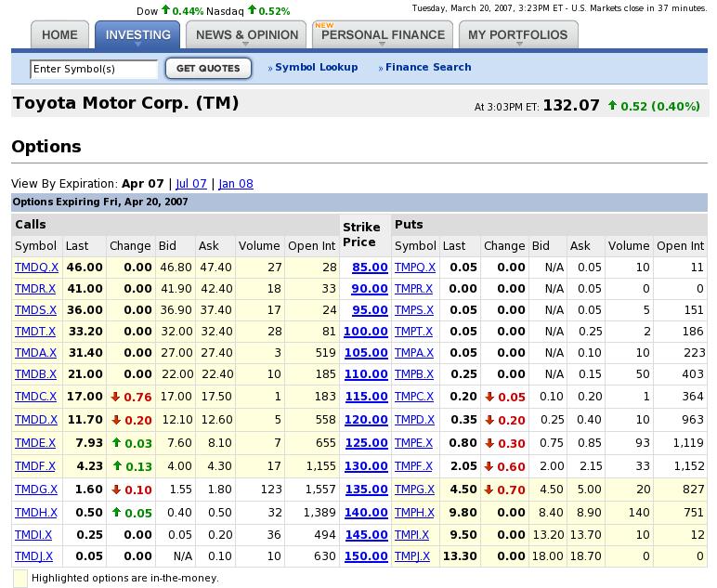Viewport: 717px width, 588px height.
Task: Open call option TMDG.X
Action: coord(36,490)
